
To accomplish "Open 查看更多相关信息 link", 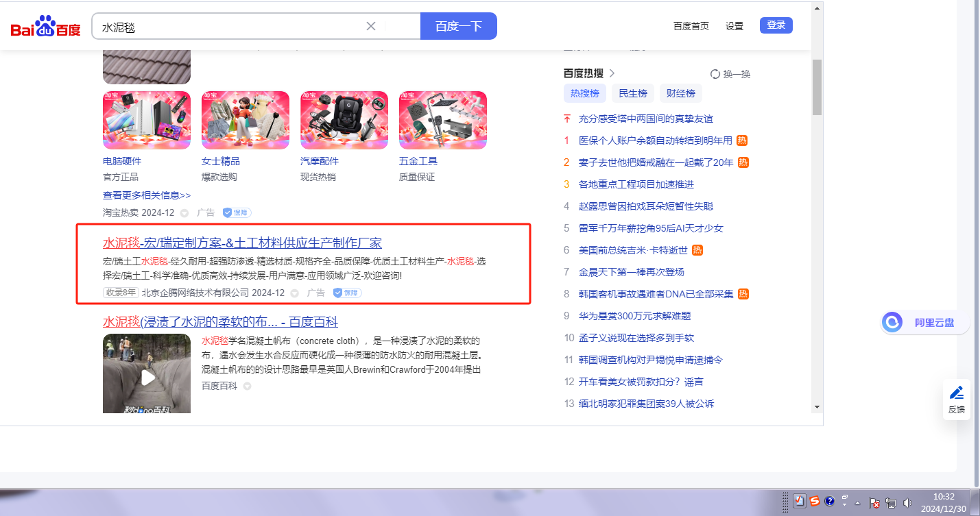I will (147, 195).
